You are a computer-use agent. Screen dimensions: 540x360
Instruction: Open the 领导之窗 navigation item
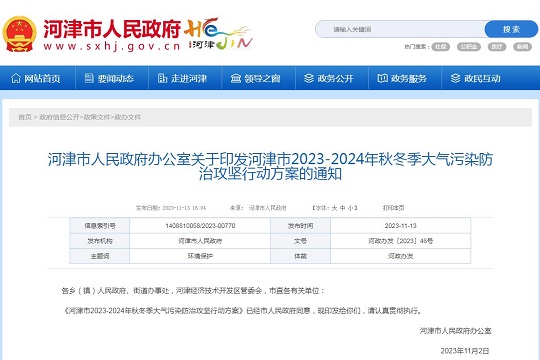tap(258, 79)
